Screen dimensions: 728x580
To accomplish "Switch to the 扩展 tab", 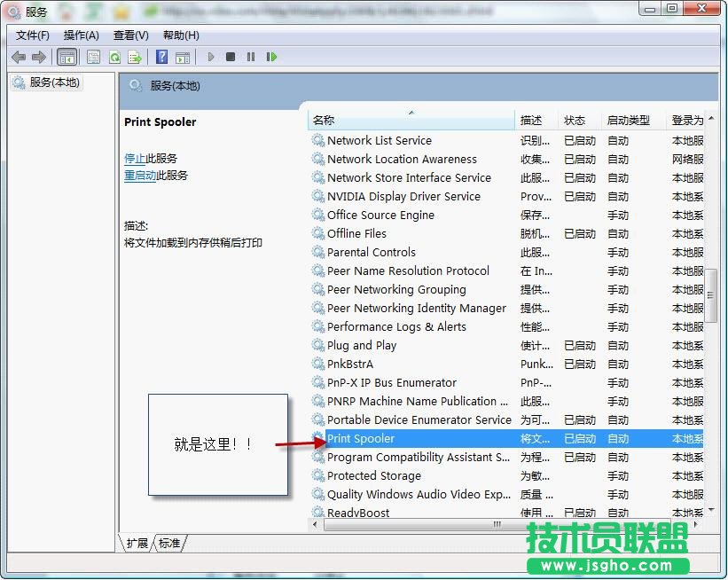I will [x=136, y=544].
